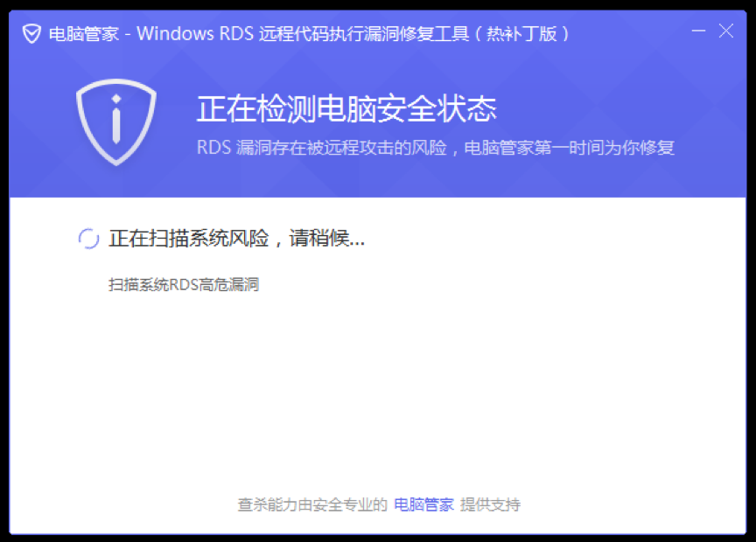Click the scan item 扫描系统RDS高危漏洞
Viewport: 756px width, 542px height.
coord(184,284)
